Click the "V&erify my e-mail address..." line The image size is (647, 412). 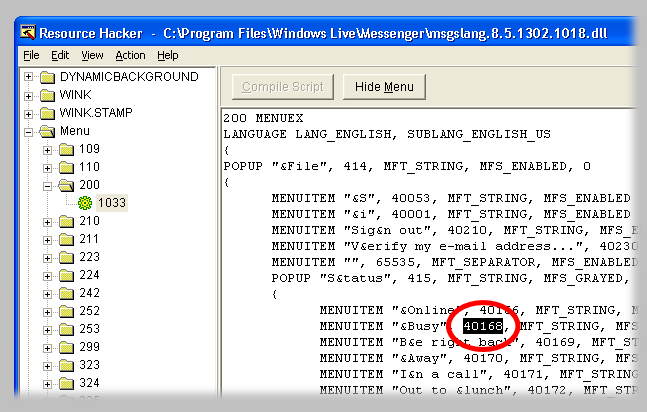(x=455, y=246)
